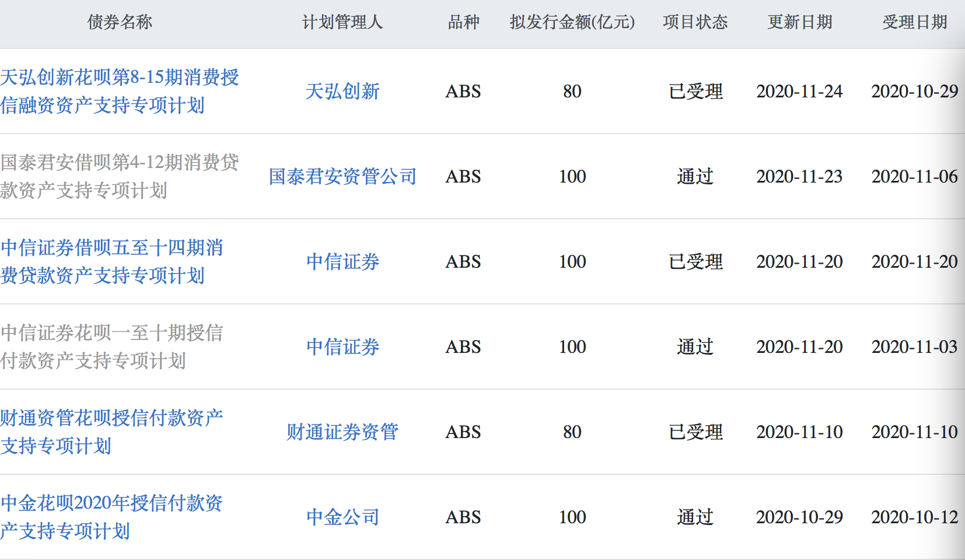This screenshot has width=965, height=560.
Task: Click the 财通证券资管 manager link
Action: click(x=342, y=432)
